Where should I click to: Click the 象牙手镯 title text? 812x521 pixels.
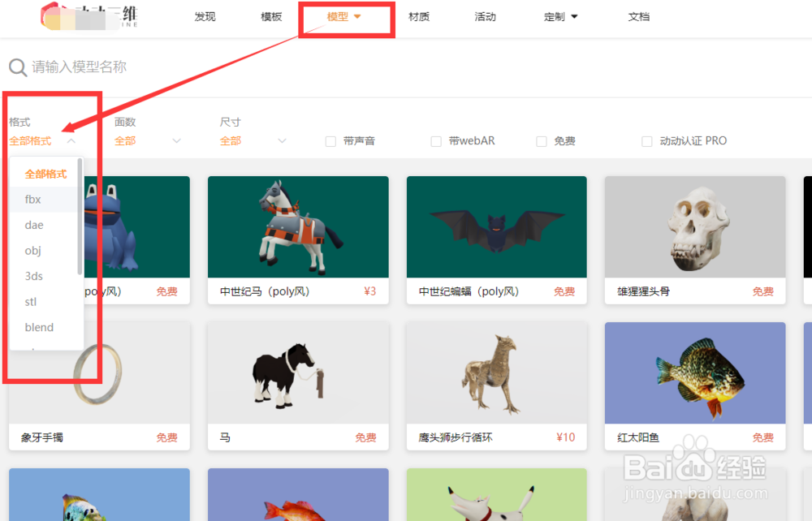coord(42,437)
